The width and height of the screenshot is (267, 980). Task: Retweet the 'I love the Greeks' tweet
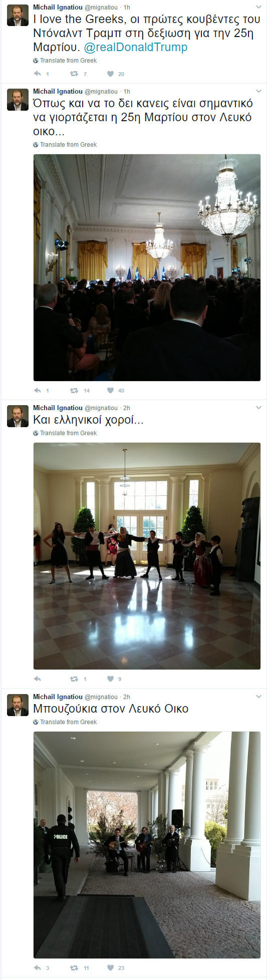[x=74, y=74]
